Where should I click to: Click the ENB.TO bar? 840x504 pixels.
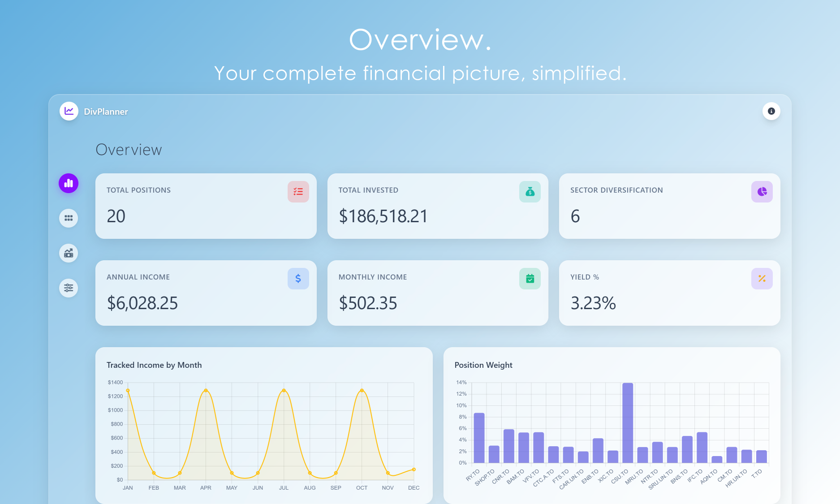(x=598, y=451)
